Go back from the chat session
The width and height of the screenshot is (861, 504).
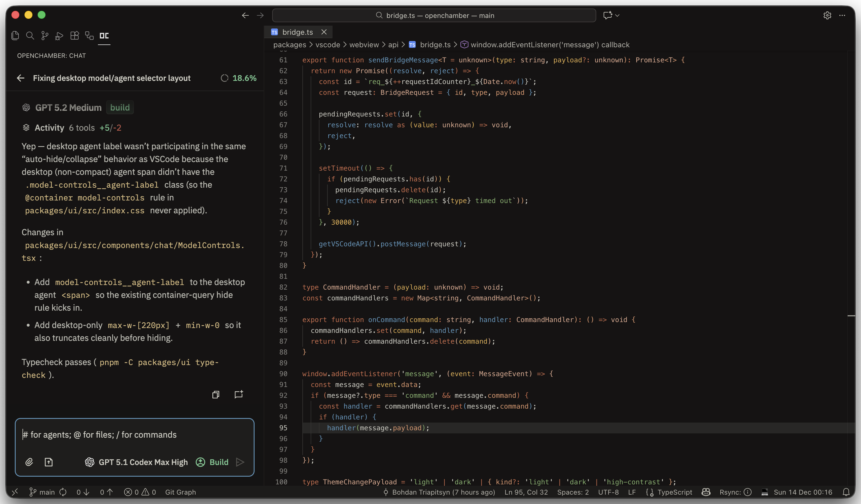click(x=20, y=78)
